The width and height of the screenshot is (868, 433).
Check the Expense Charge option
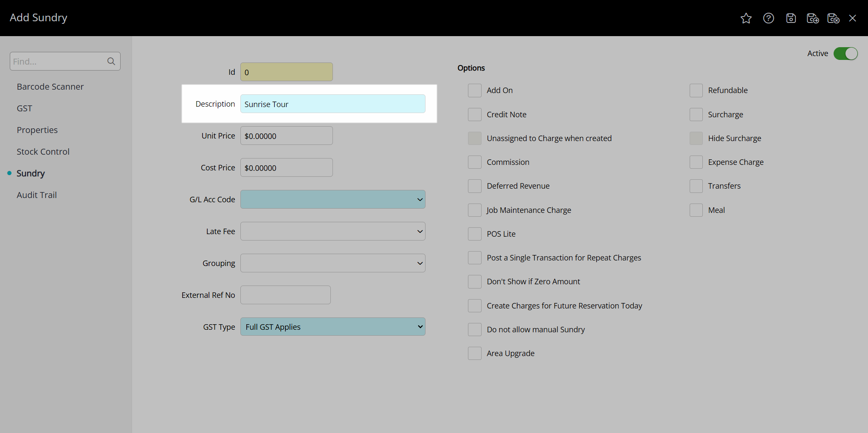coord(696,162)
